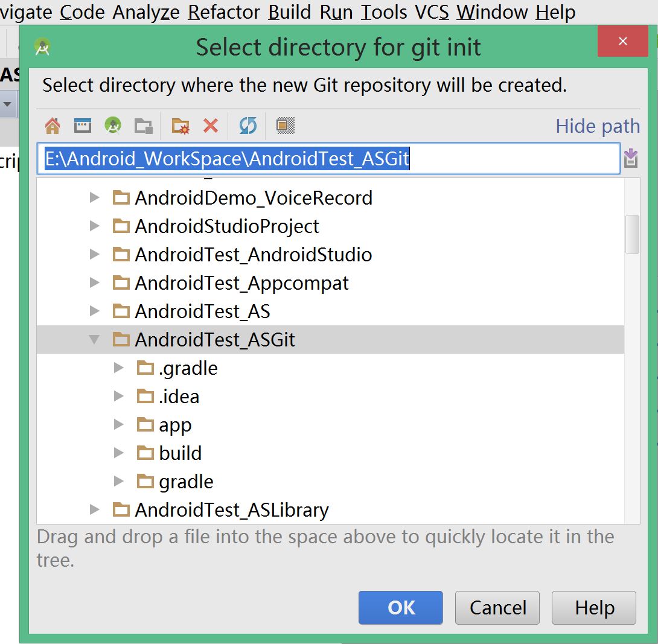Click the directory tree vertical scrollbar
Image resolution: width=658 pixels, height=644 pixels.
click(632, 234)
